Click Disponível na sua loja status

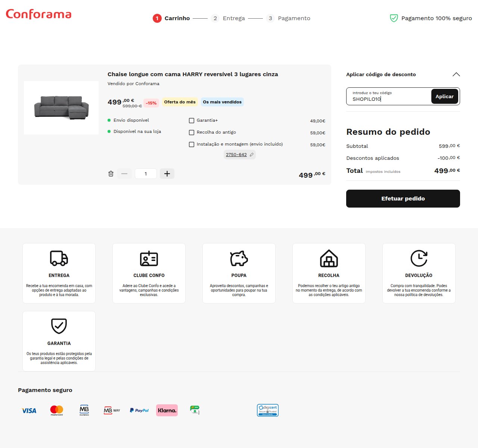[134, 131]
